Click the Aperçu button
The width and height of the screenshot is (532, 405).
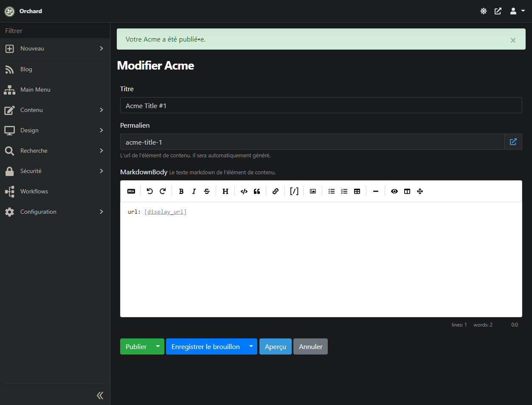click(x=275, y=346)
